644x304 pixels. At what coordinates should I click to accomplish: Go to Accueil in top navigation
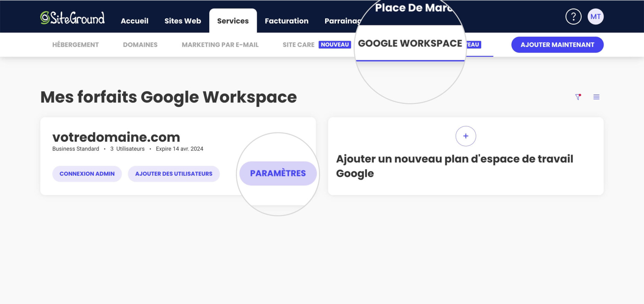[x=135, y=21]
